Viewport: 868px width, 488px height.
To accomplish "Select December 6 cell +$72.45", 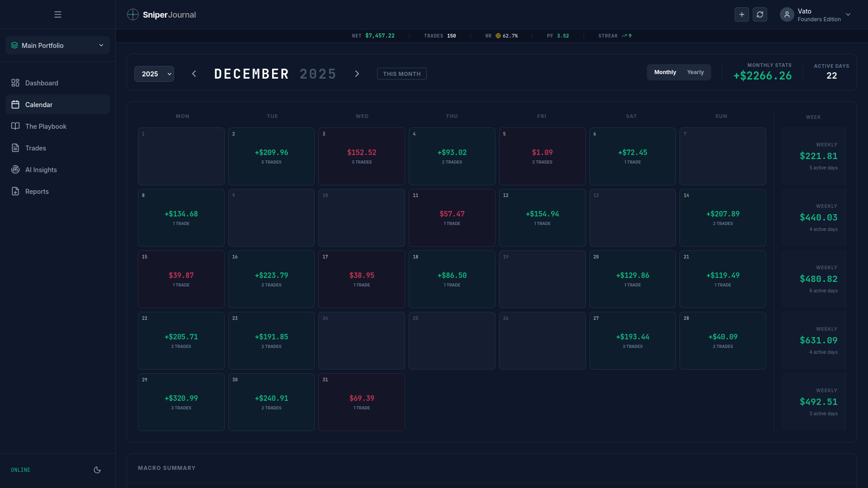I will 632,156.
